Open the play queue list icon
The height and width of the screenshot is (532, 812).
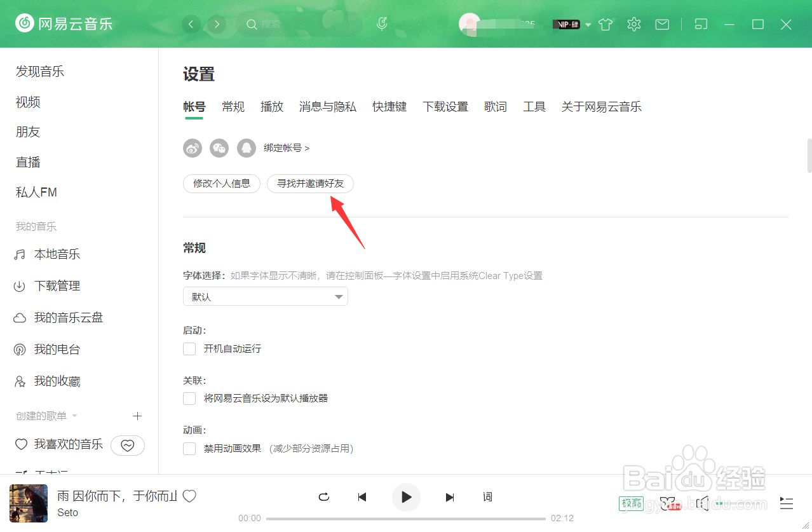[787, 504]
